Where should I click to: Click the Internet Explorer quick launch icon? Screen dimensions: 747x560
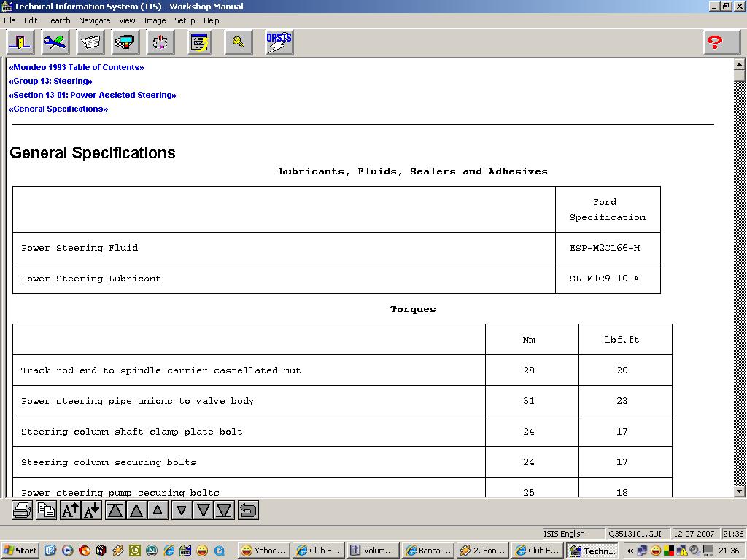tap(169, 551)
